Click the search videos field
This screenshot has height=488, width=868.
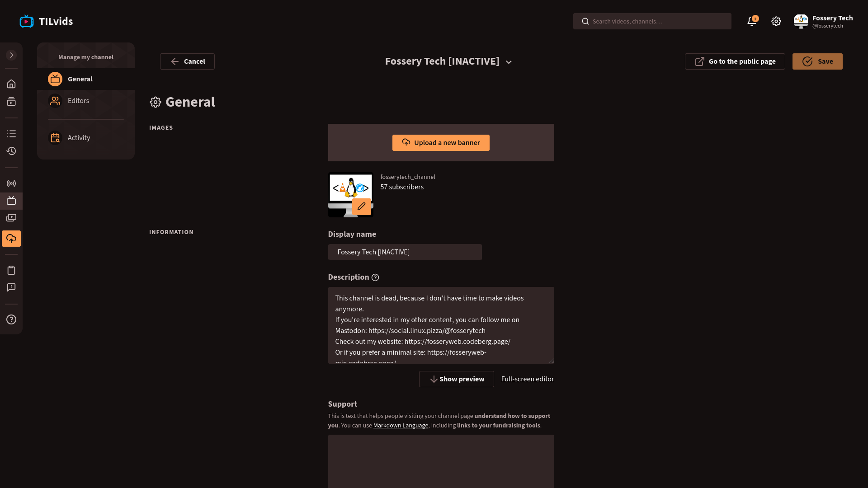[652, 21]
